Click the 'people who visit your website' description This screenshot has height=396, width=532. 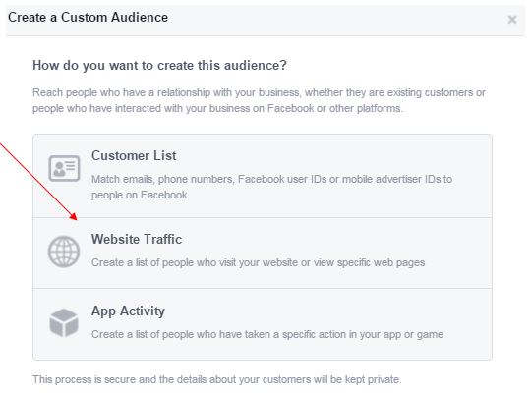259,262
